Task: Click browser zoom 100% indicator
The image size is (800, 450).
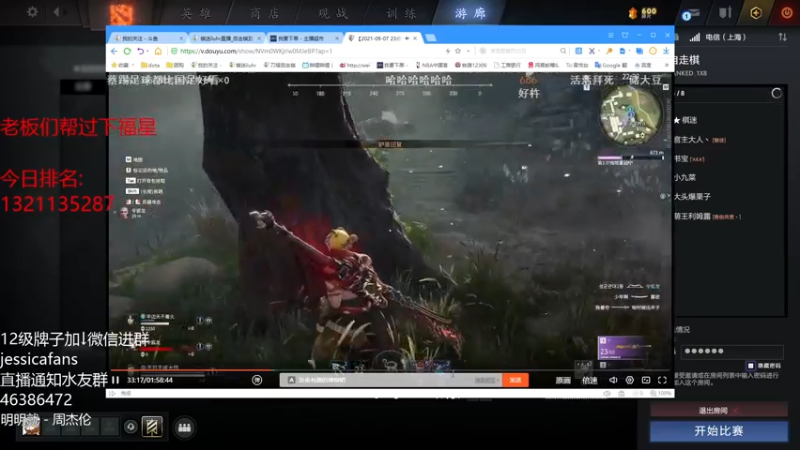Action: pos(661,393)
